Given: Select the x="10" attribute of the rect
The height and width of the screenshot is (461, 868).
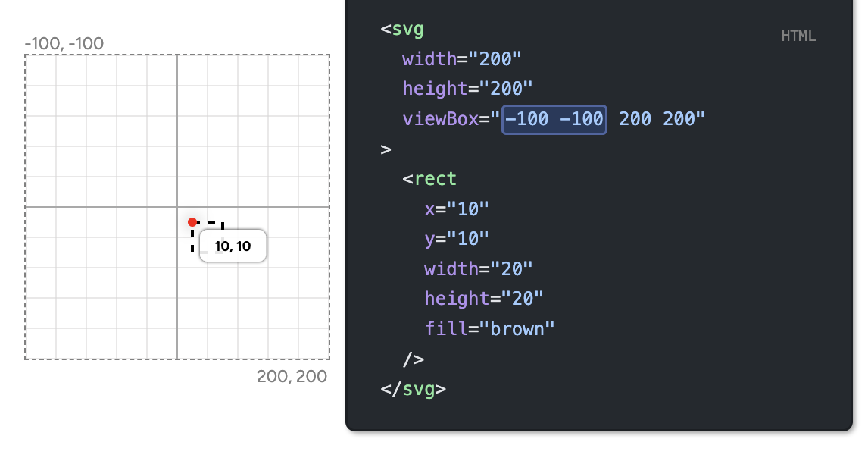Looking at the screenshot, I should tap(455, 209).
